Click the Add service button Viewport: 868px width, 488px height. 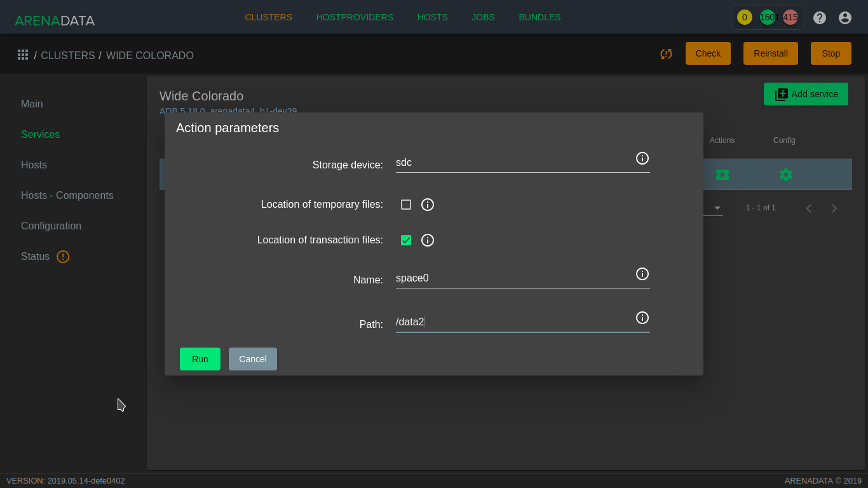[806, 94]
